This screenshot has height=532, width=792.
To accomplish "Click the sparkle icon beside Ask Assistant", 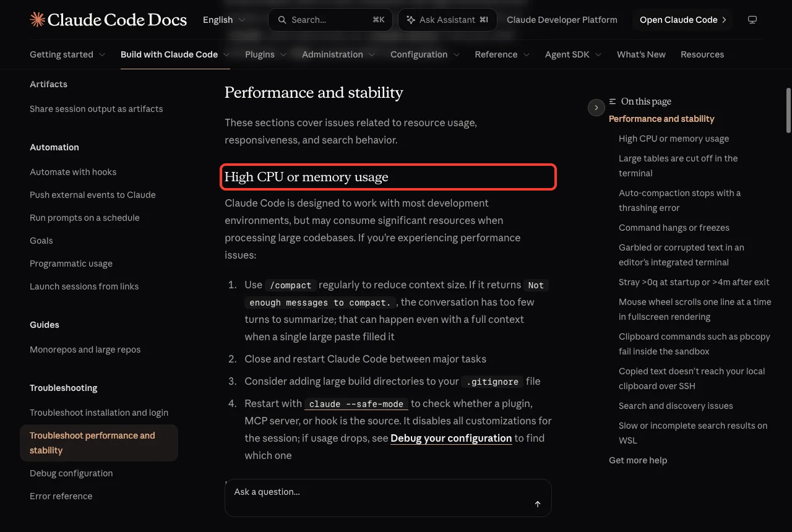I will tap(411, 20).
